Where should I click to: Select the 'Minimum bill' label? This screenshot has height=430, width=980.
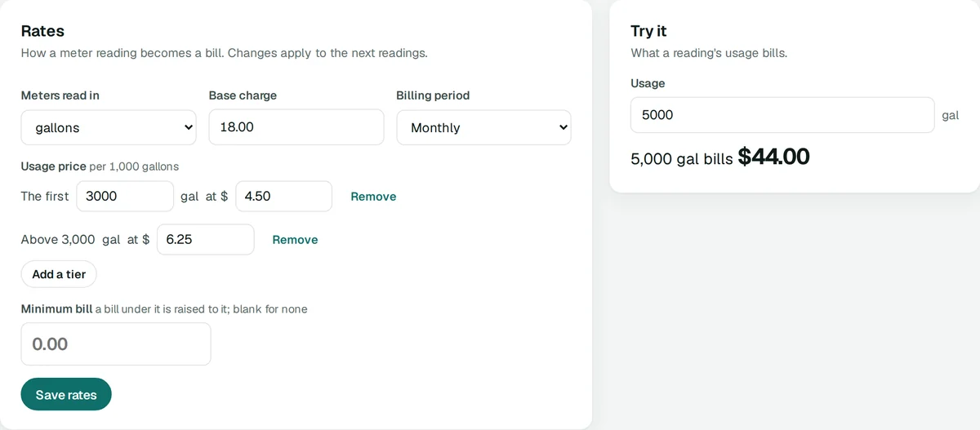(56, 309)
